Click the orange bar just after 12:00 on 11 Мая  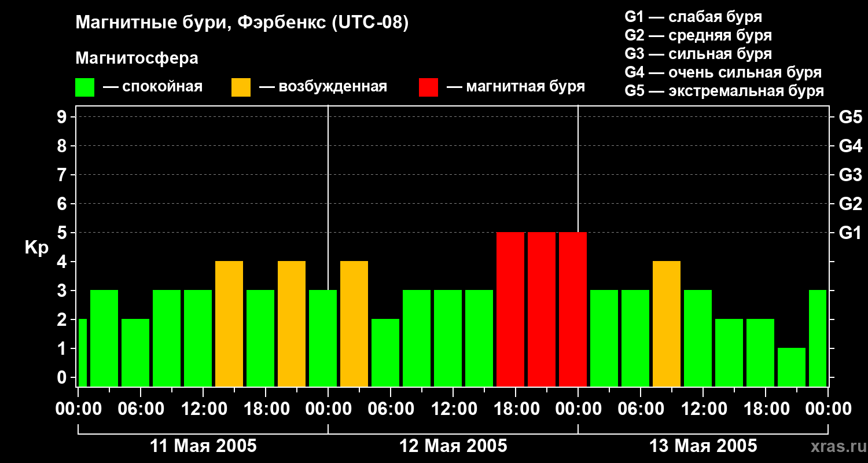(x=229, y=324)
